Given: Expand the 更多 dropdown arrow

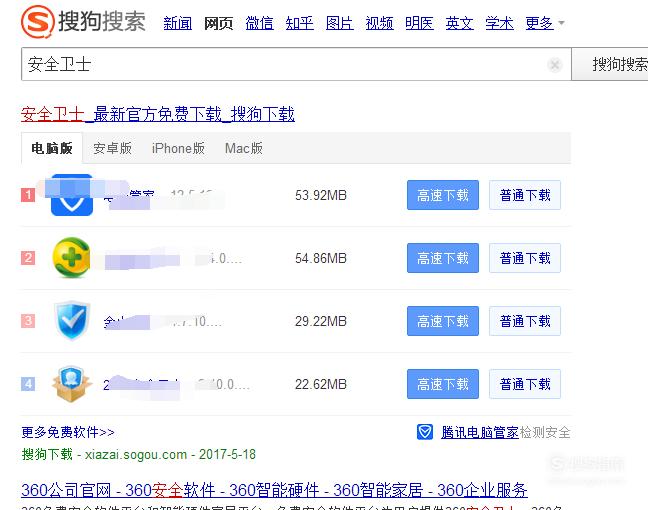Looking at the screenshot, I should click(561, 23).
